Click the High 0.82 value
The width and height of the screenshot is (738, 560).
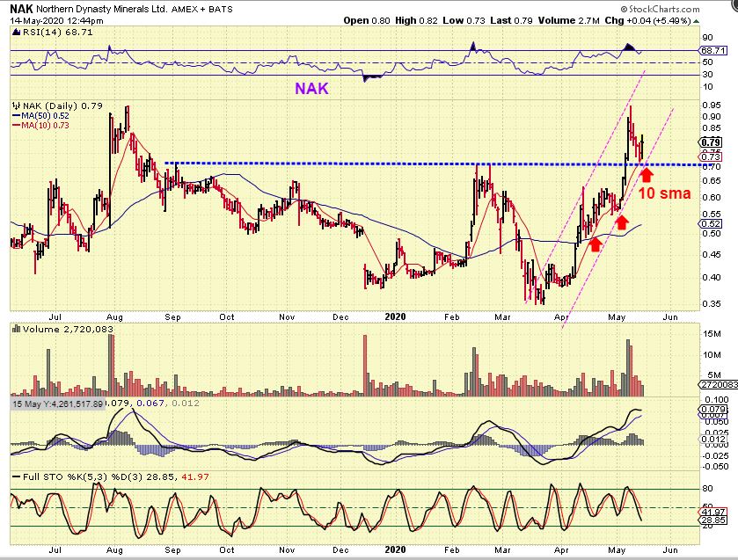(x=416, y=20)
